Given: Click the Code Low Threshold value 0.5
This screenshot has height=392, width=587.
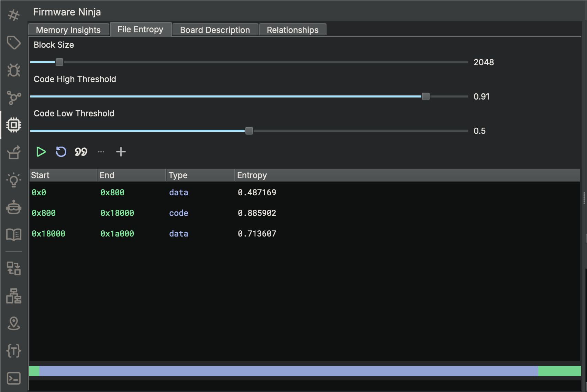Looking at the screenshot, I should click(480, 131).
